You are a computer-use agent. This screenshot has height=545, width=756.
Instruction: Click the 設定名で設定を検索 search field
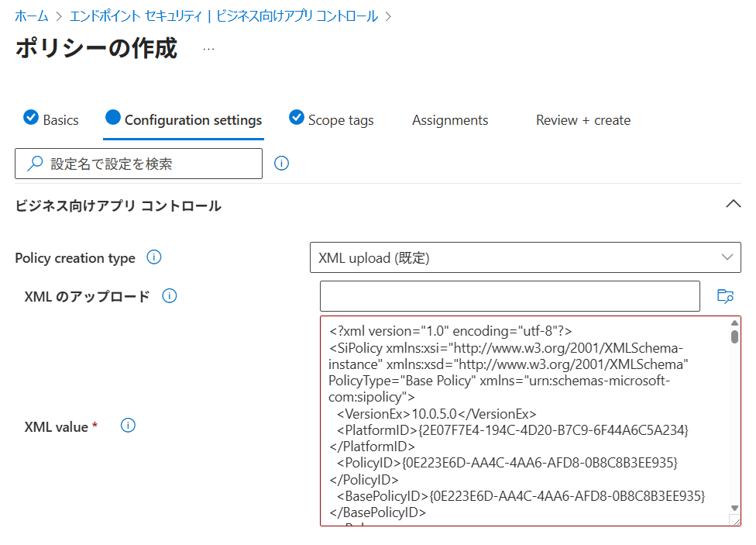click(x=139, y=164)
